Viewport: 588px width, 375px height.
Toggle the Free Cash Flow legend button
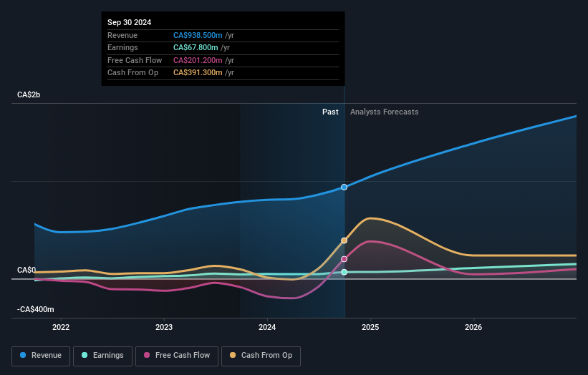[177, 356]
